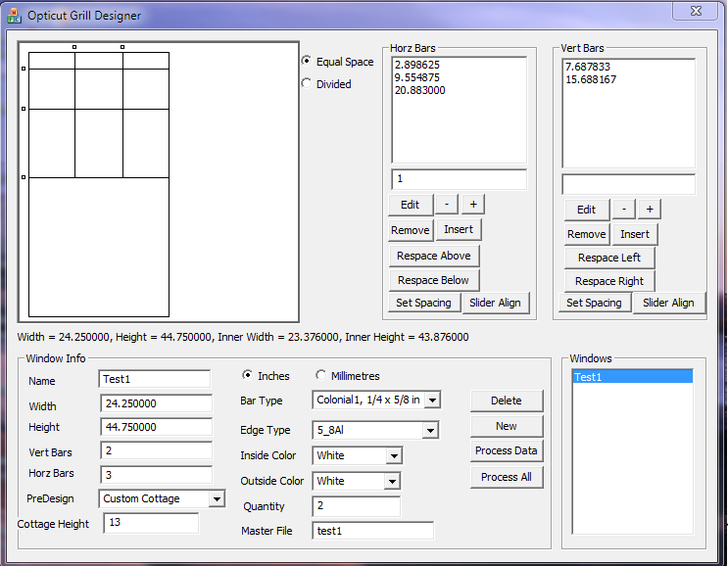Expand the Edge Type dropdown
The image size is (728, 566).
(x=429, y=430)
